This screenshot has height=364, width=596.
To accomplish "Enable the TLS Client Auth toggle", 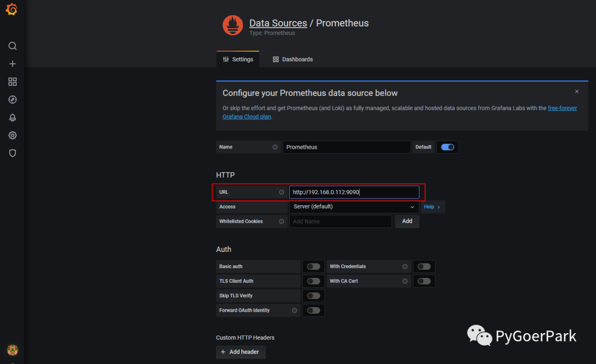I will pyautogui.click(x=313, y=281).
